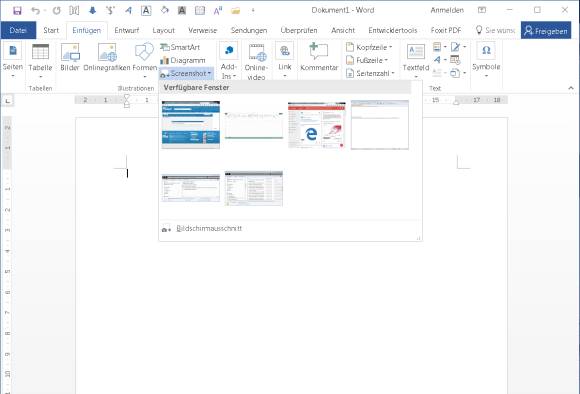Image resolution: width=580 pixels, height=394 pixels.
Task: Go to the Layout tab
Action: [163, 30]
